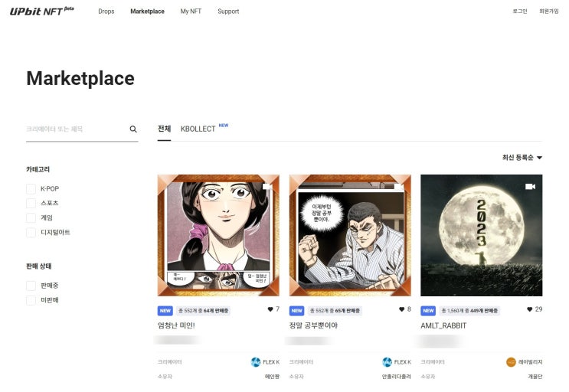Like the 정말 공부뿐이야 NFT heart icon
The height and width of the screenshot is (392, 569).
coord(401,309)
